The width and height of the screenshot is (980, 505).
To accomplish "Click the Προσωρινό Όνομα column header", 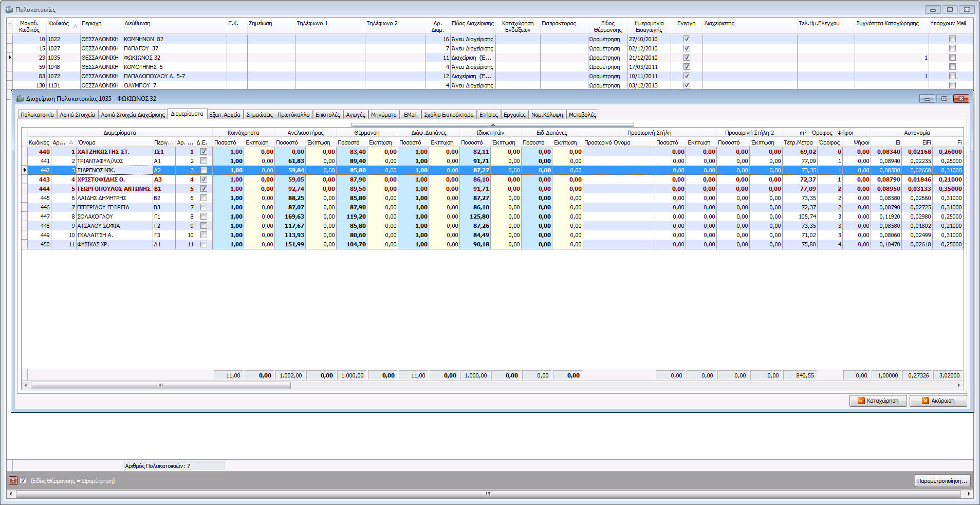I will (x=619, y=142).
